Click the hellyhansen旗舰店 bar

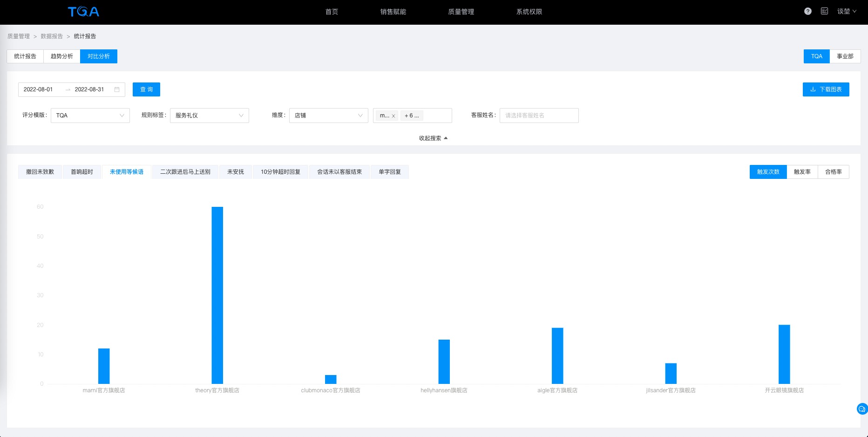444,362
